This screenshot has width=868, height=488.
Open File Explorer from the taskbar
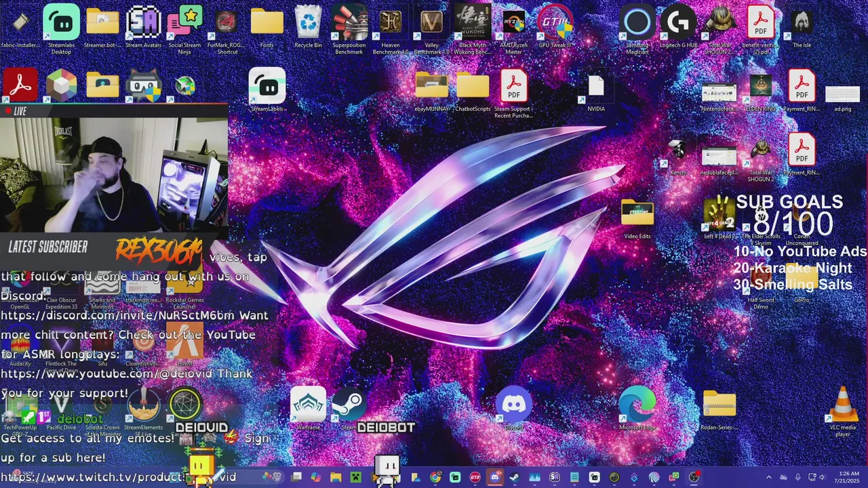(x=336, y=477)
